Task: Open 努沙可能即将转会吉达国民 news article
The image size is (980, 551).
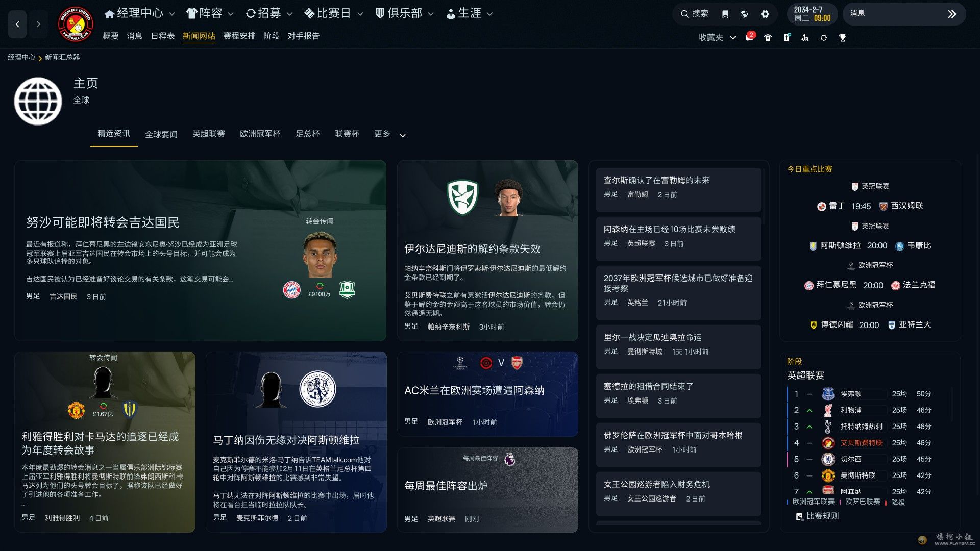Action: (x=103, y=222)
